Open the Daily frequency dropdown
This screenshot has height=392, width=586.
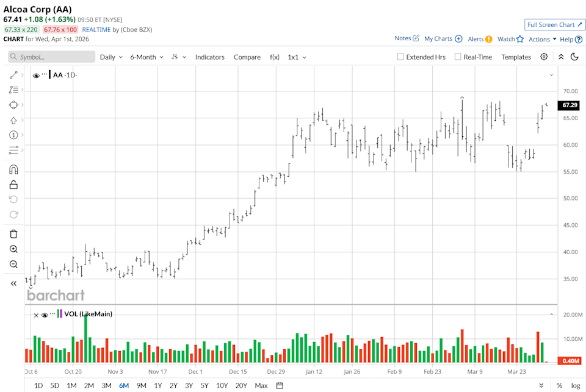[x=110, y=57]
